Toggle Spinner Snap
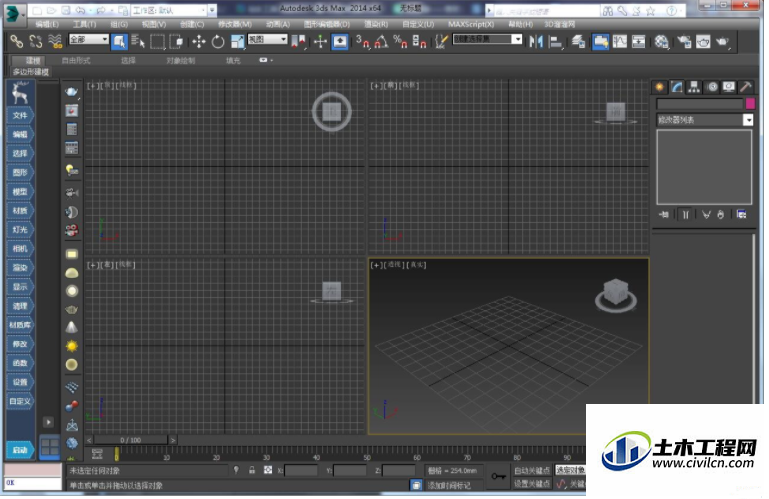 [x=419, y=42]
